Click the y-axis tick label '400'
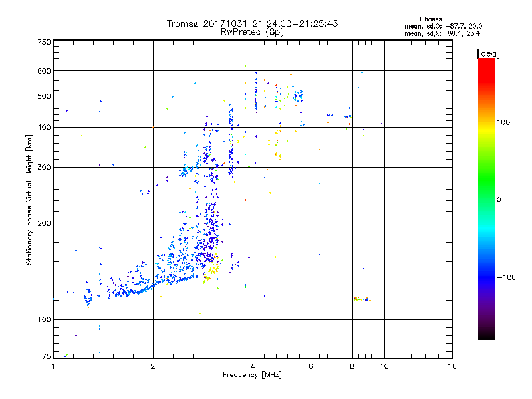 (45, 128)
